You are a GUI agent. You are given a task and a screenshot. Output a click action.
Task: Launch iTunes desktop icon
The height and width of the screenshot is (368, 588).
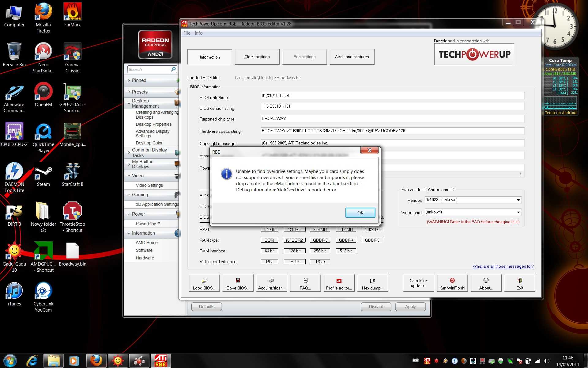(14, 294)
